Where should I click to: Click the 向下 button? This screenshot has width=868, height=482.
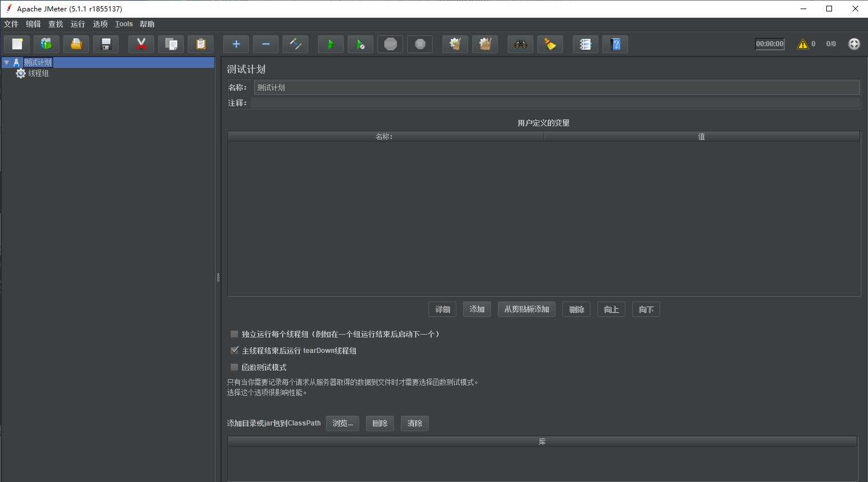(x=646, y=310)
